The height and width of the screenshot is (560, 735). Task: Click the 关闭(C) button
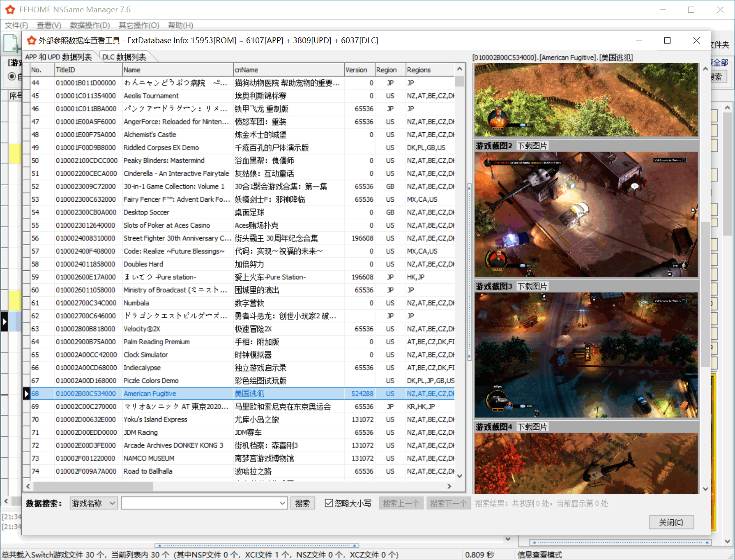pos(671,522)
